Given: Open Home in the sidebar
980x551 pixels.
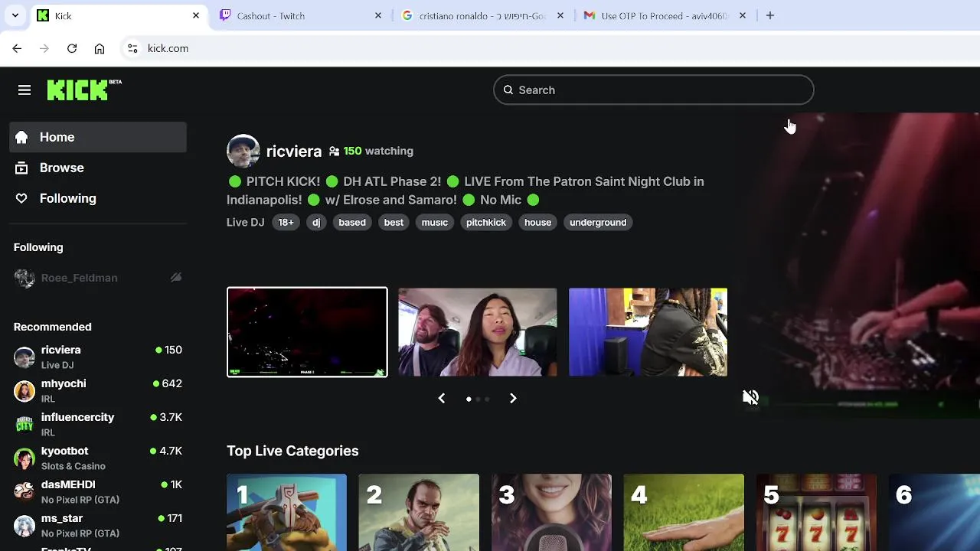Looking at the screenshot, I should (98, 137).
